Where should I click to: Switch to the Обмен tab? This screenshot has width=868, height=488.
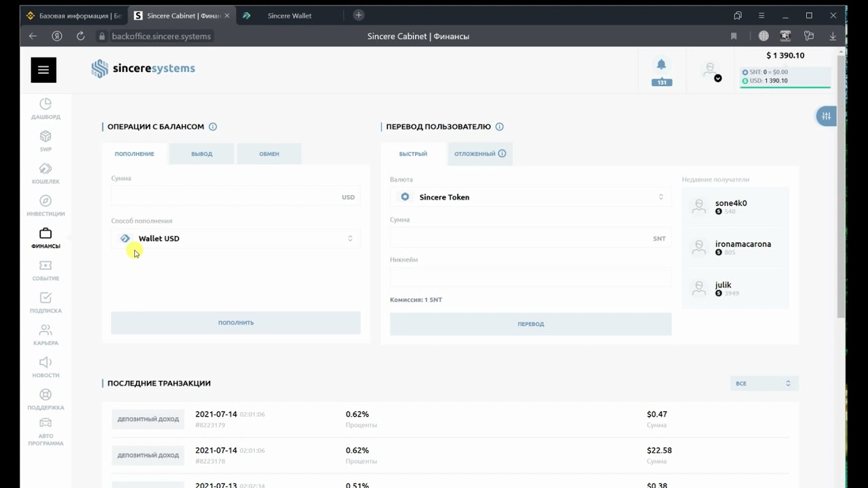pyautogui.click(x=269, y=154)
